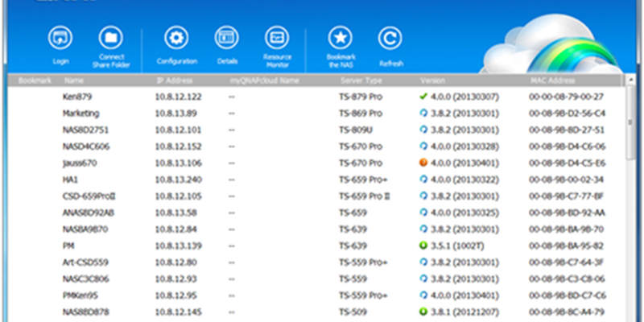The width and height of the screenshot is (644, 322).
Task: Sort list by IP Address header
Action: 175,80
